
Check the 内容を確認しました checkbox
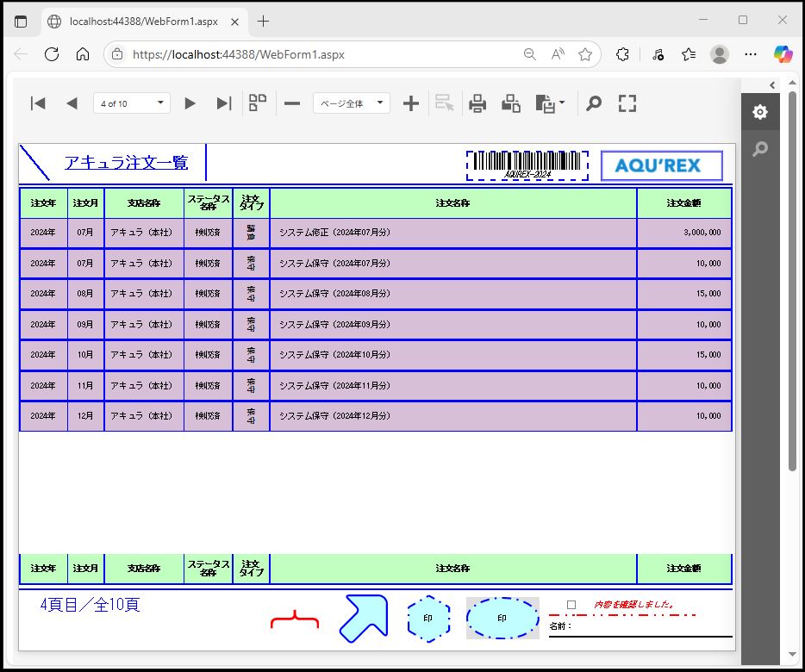coord(571,605)
